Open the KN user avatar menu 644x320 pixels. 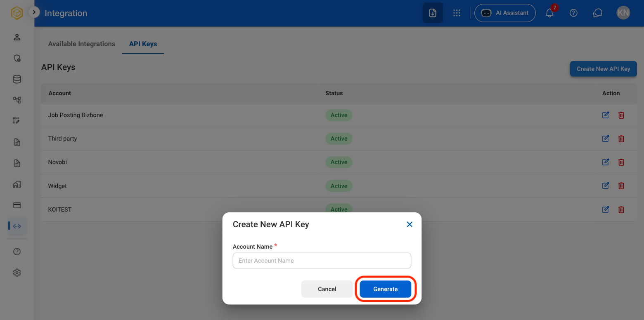[x=623, y=13]
